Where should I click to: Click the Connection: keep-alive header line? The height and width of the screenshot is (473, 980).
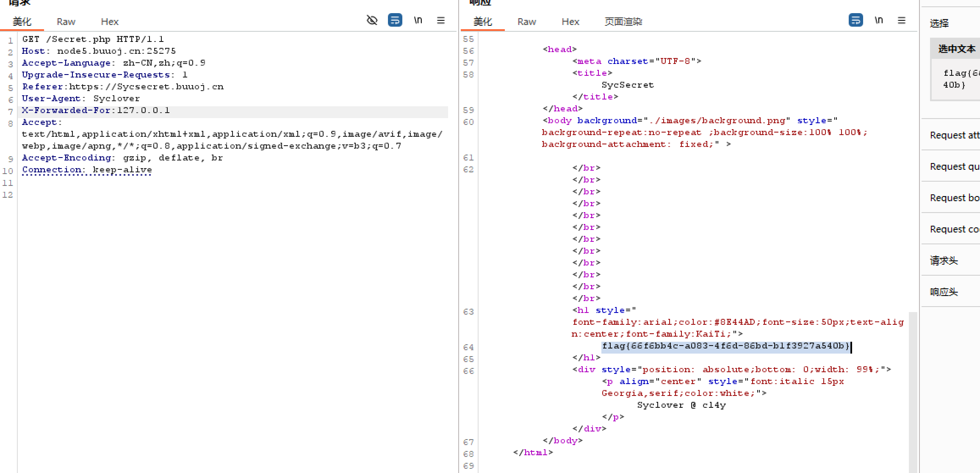pos(87,169)
